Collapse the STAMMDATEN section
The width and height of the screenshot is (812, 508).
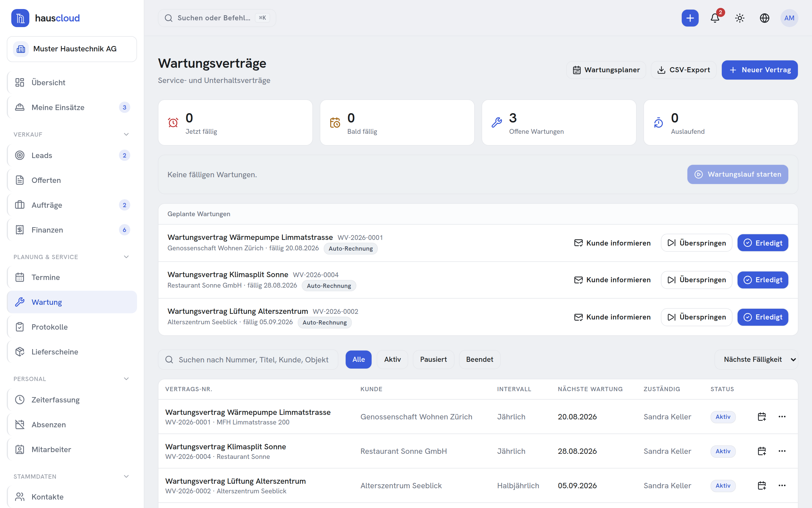(126, 476)
